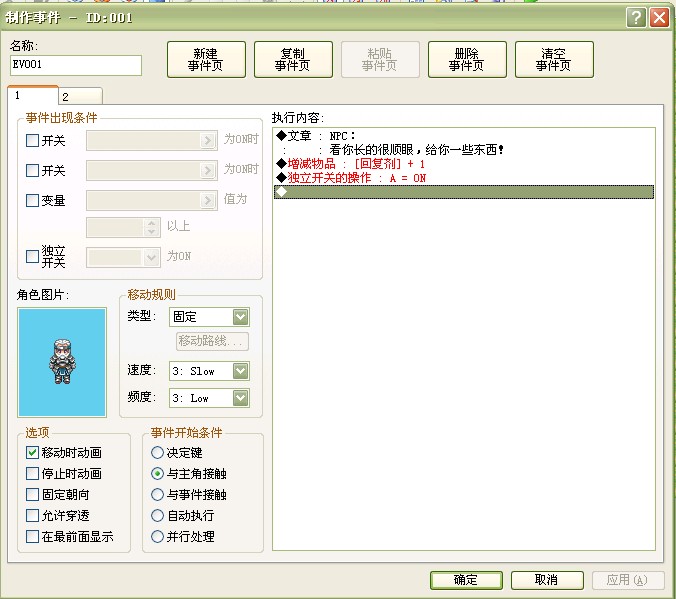The image size is (676, 599).
Task: Choose the 自动执行 trigger option
Action: tap(157, 515)
